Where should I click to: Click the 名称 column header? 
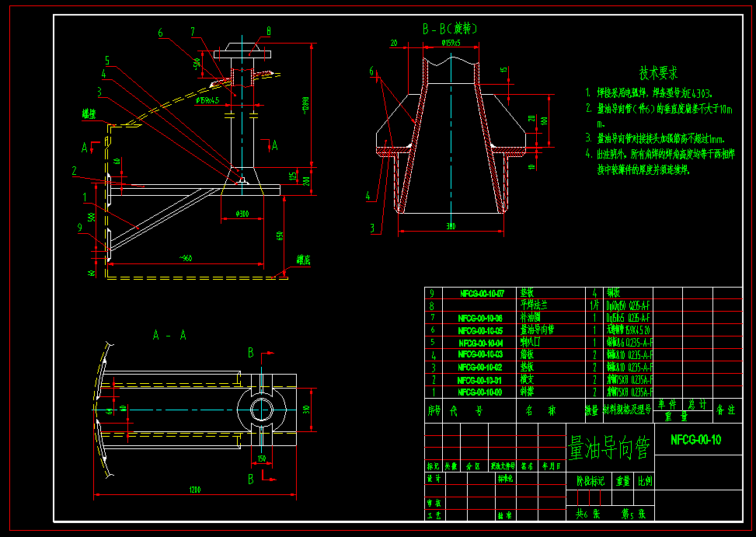[x=541, y=411]
